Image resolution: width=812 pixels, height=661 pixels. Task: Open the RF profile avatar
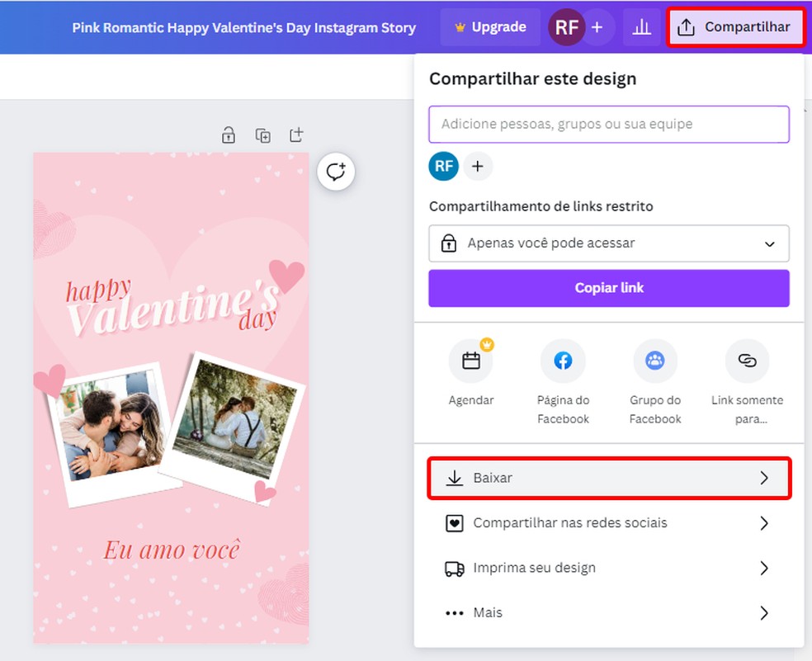tap(566, 26)
